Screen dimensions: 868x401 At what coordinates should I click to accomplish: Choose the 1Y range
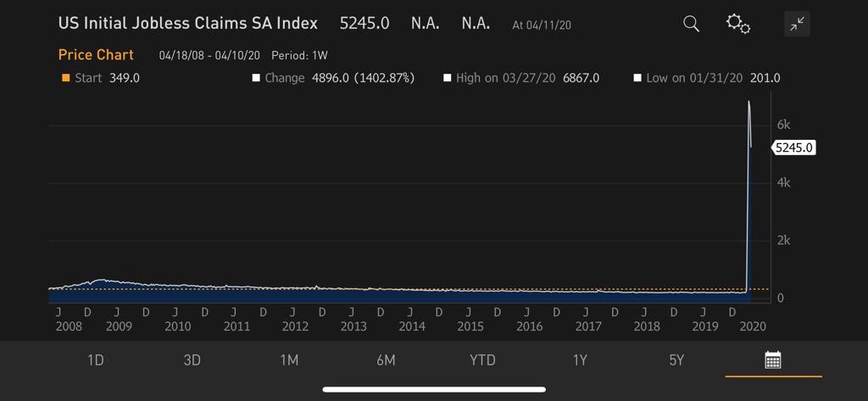pyautogui.click(x=580, y=360)
